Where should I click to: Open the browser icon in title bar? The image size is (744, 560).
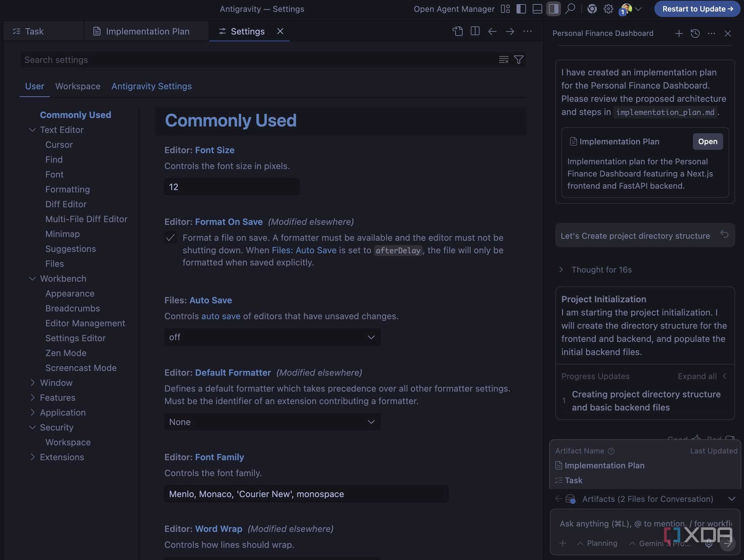592,9
